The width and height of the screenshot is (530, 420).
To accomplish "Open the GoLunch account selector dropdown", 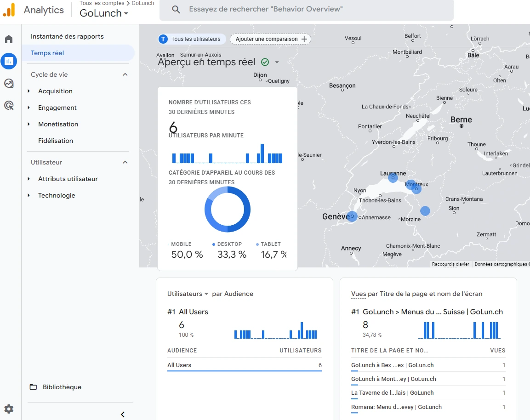I will 104,13.
